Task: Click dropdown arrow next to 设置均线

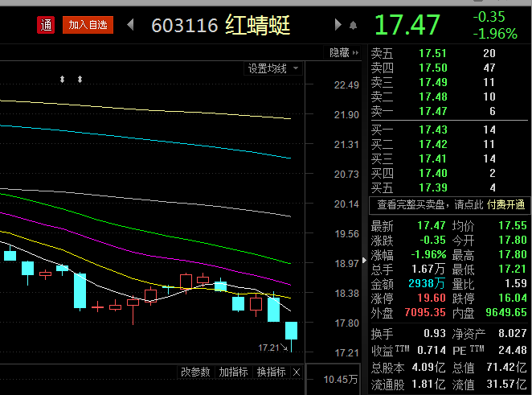Action: tap(295, 69)
